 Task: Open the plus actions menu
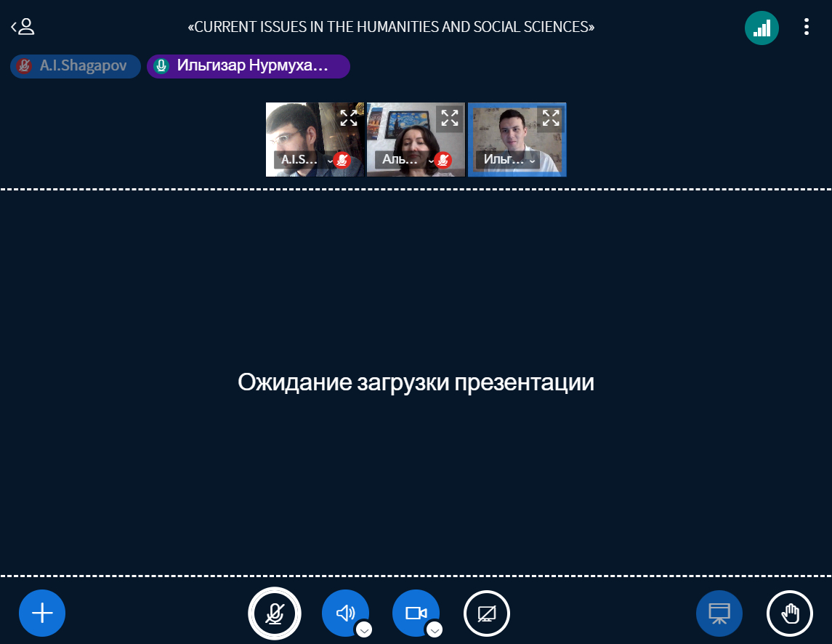pyautogui.click(x=42, y=613)
